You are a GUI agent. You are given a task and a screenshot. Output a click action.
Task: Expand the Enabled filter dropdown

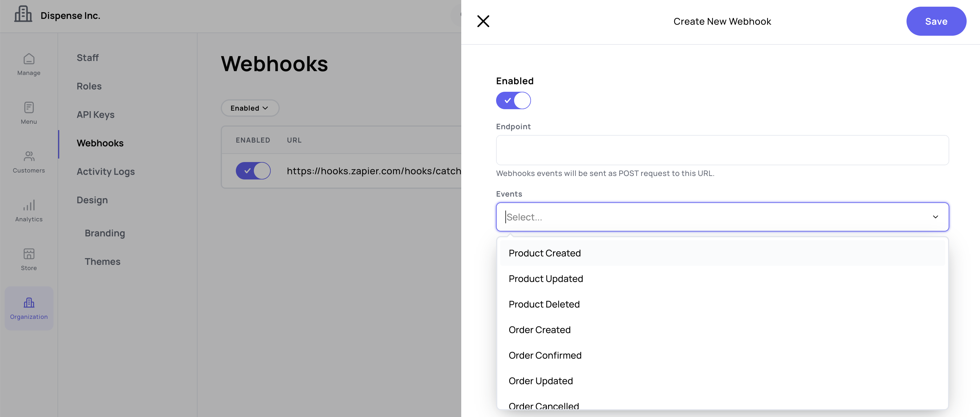(x=250, y=108)
